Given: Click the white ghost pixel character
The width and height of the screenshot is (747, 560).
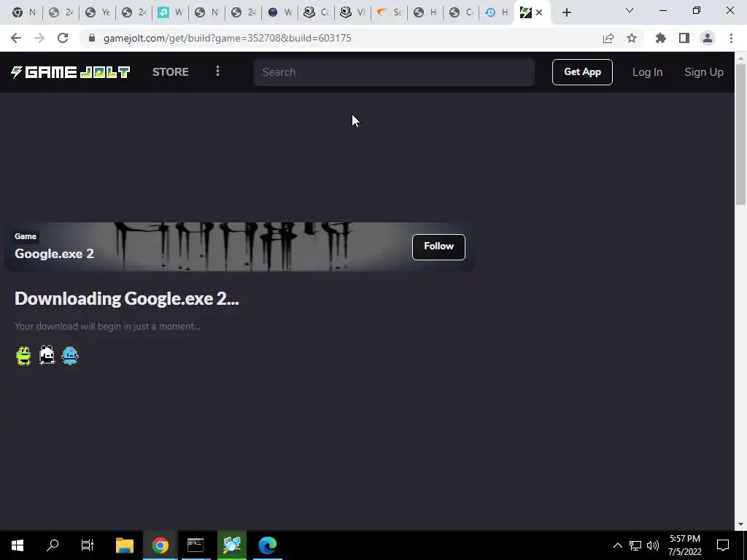Looking at the screenshot, I should tap(47, 355).
